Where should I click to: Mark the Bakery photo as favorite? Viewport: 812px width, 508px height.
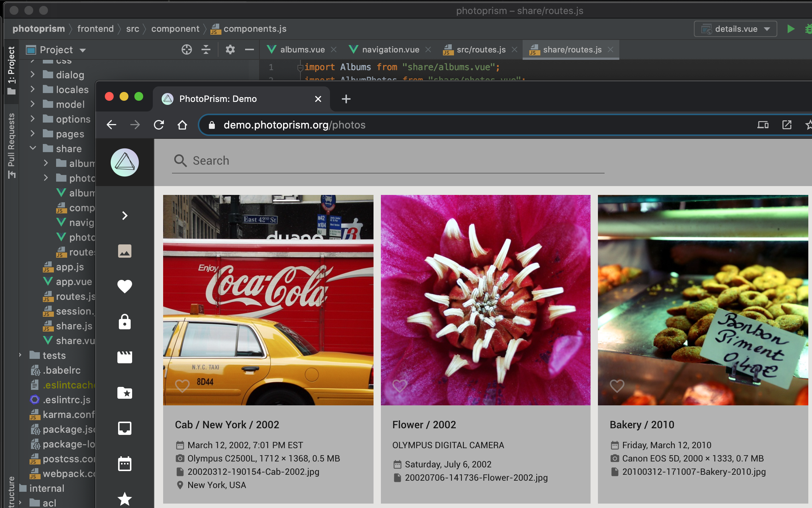[617, 386]
